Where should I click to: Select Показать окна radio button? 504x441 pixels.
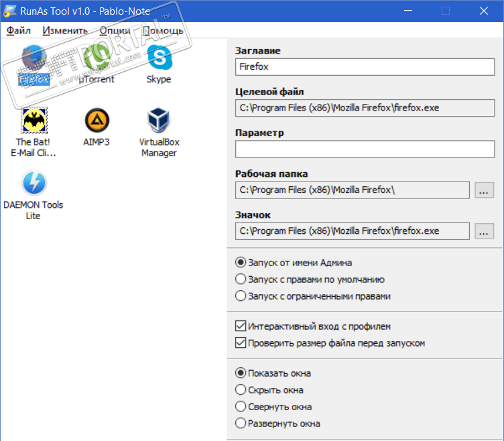tap(241, 373)
